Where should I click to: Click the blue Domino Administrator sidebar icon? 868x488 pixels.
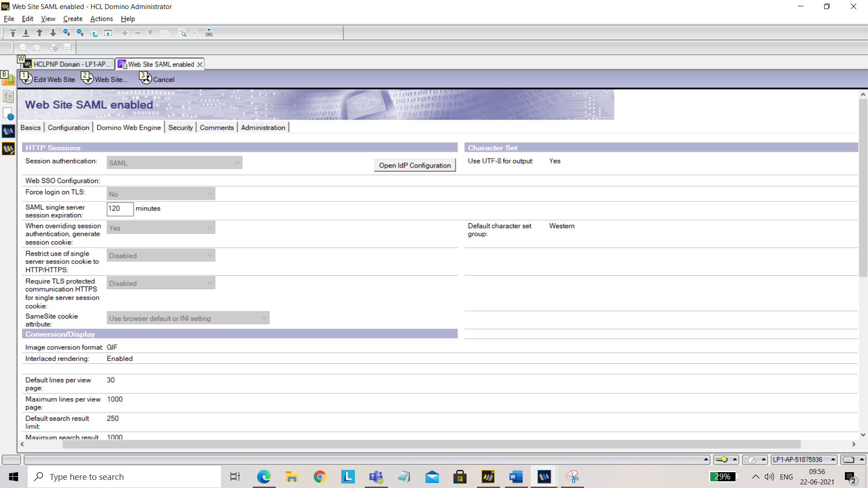click(x=8, y=131)
